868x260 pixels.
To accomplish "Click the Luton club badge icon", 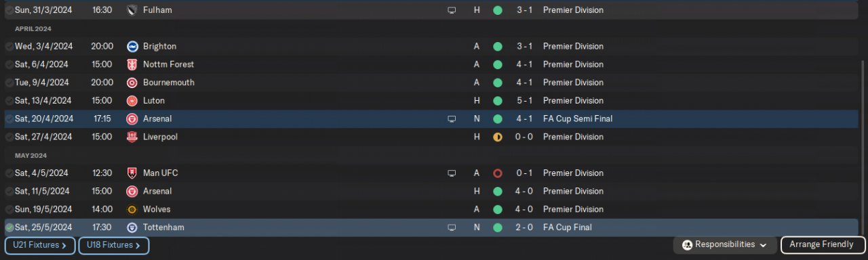I will [132, 101].
